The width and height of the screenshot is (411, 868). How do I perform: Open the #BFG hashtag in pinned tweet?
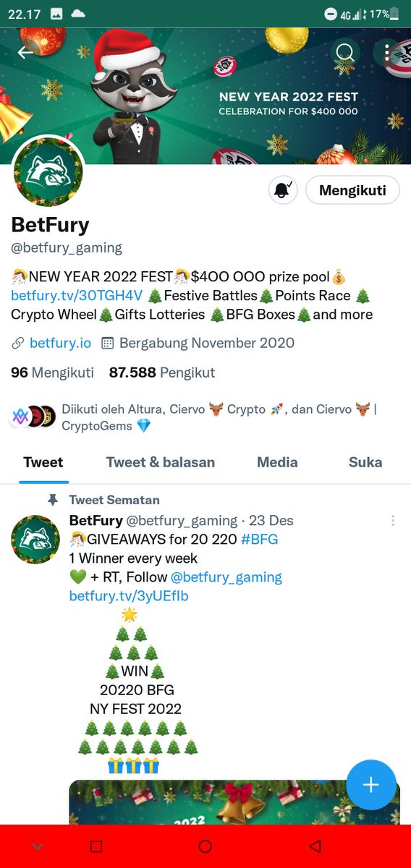(259, 540)
